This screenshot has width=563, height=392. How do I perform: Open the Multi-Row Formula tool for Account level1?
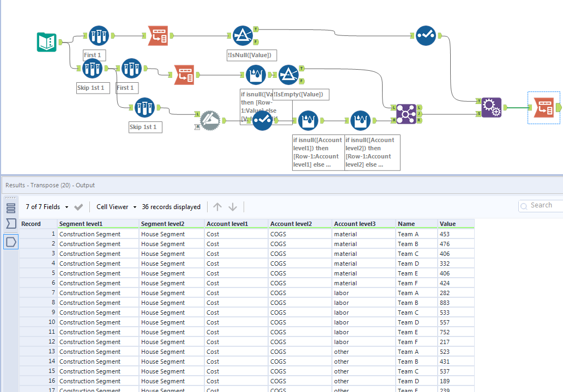coord(308,120)
